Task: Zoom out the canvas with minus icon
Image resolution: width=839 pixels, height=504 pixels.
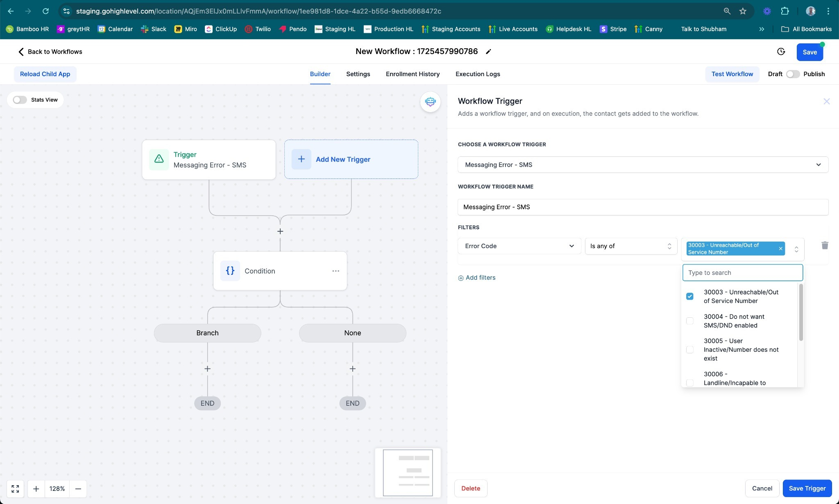Action: [78, 488]
